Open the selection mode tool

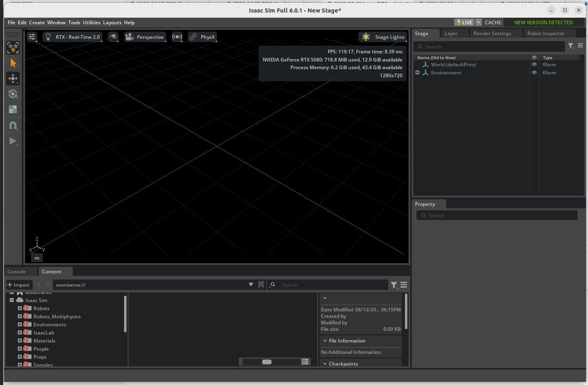click(x=13, y=48)
